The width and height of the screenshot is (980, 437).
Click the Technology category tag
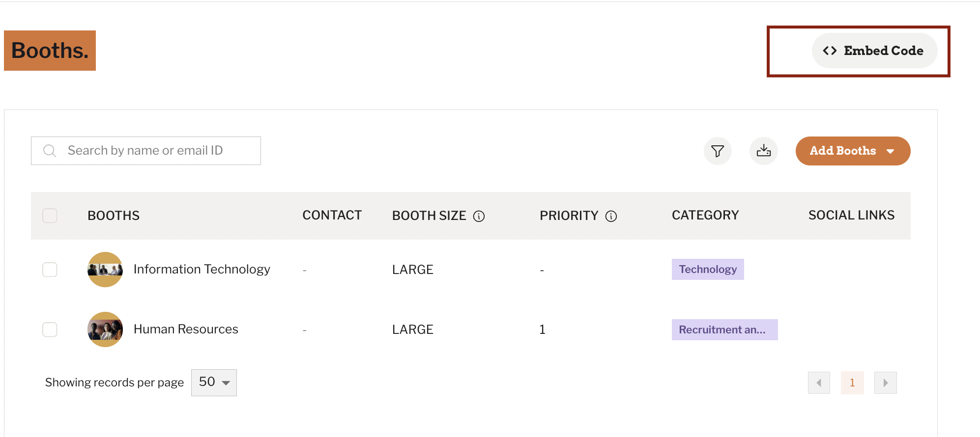pos(708,269)
